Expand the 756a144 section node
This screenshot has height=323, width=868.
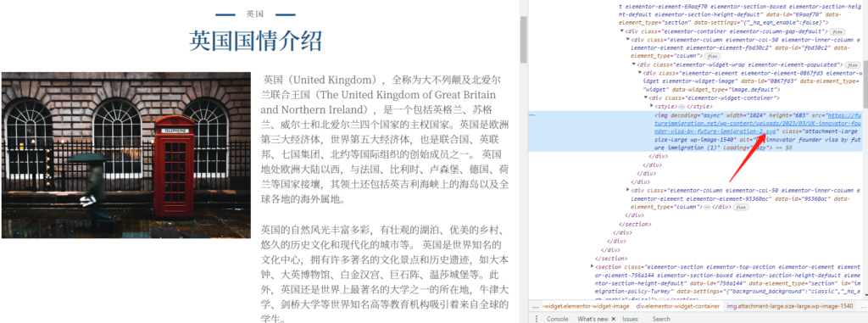pyautogui.click(x=593, y=266)
